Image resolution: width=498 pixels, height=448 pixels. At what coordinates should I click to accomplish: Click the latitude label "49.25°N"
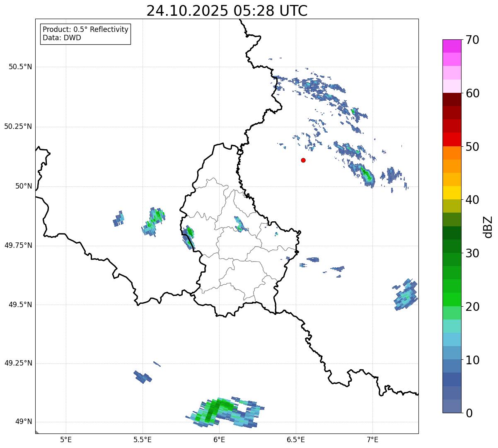click(18, 363)
